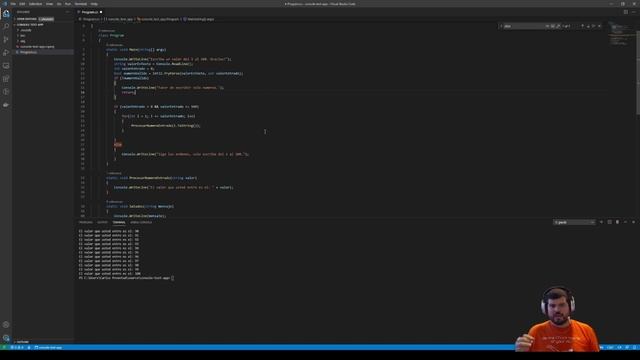This screenshot has height=360, width=640.
Task: Open the Terminal menu
Action: pyautogui.click(x=81, y=4)
